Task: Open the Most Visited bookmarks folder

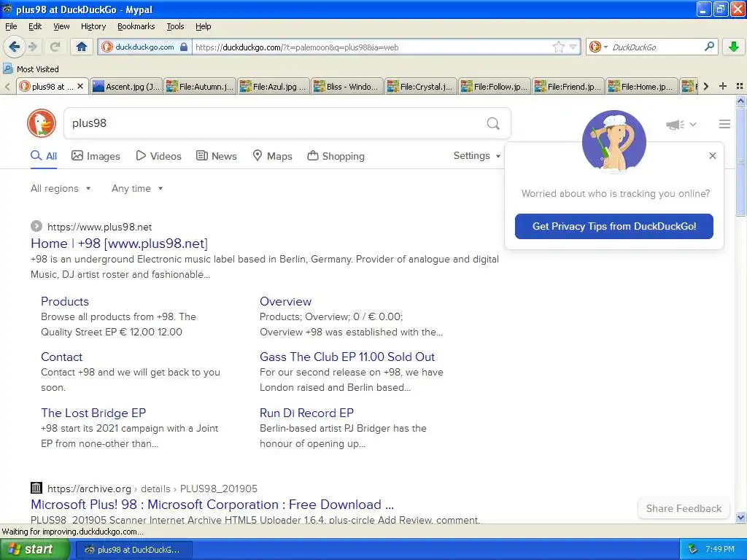Action: pyautogui.click(x=31, y=69)
